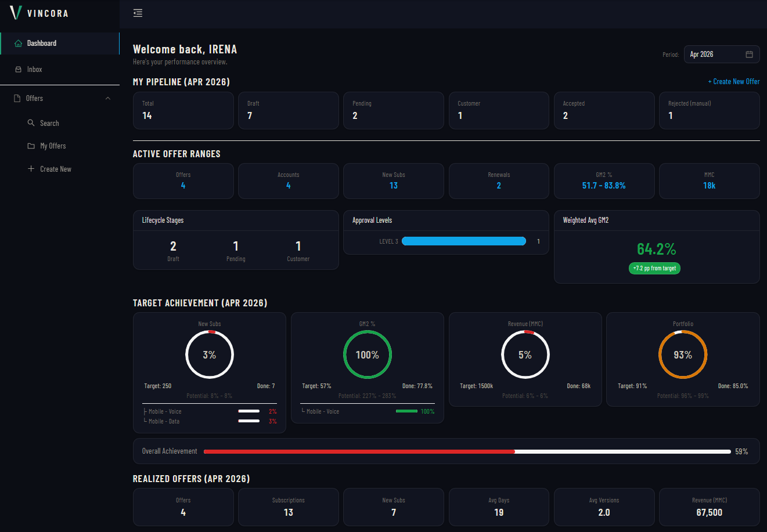The height and width of the screenshot is (532, 767).
Task: Click the Lifecycle Stages Customer count
Action: 298,246
